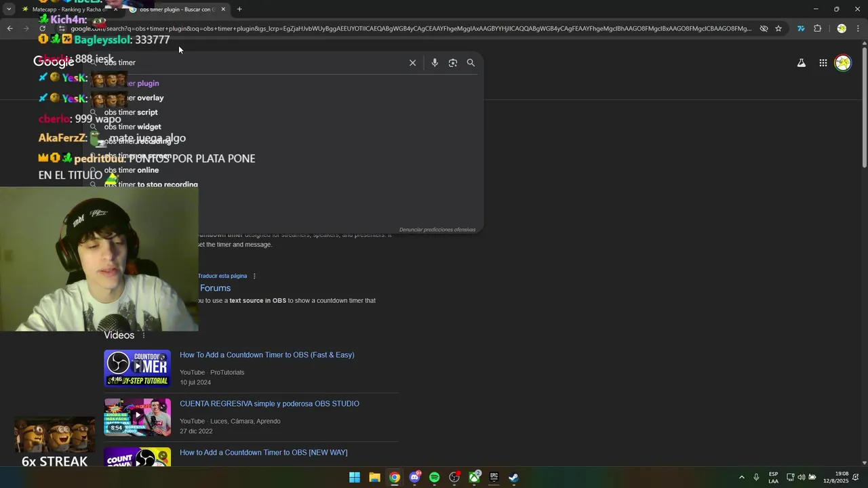Open the Google account avatar on the page

(x=843, y=63)
